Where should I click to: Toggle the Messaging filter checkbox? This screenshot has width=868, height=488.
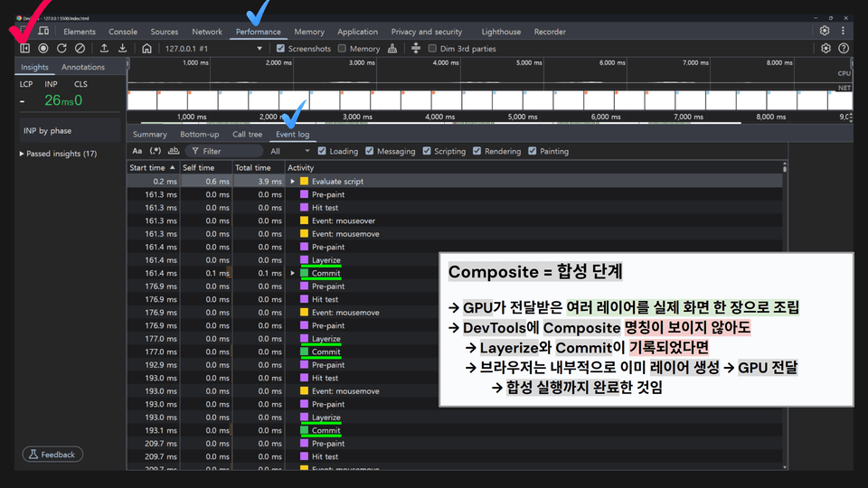pyautogui.click(x=370, y=151)
